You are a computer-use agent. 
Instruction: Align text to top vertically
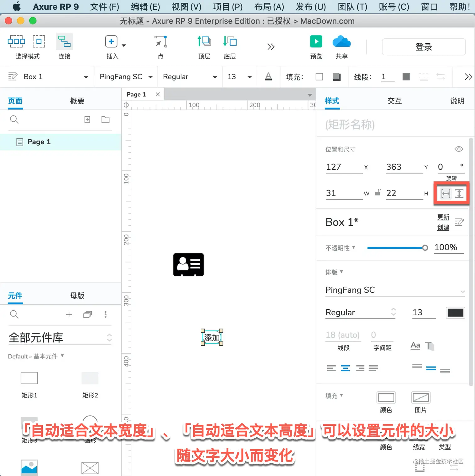point(417,366)
